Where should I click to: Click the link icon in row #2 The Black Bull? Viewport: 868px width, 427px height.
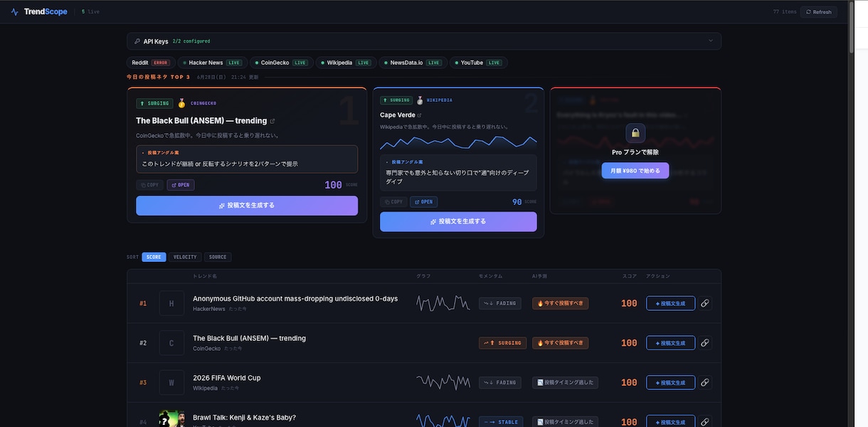[x=705, y=343]
